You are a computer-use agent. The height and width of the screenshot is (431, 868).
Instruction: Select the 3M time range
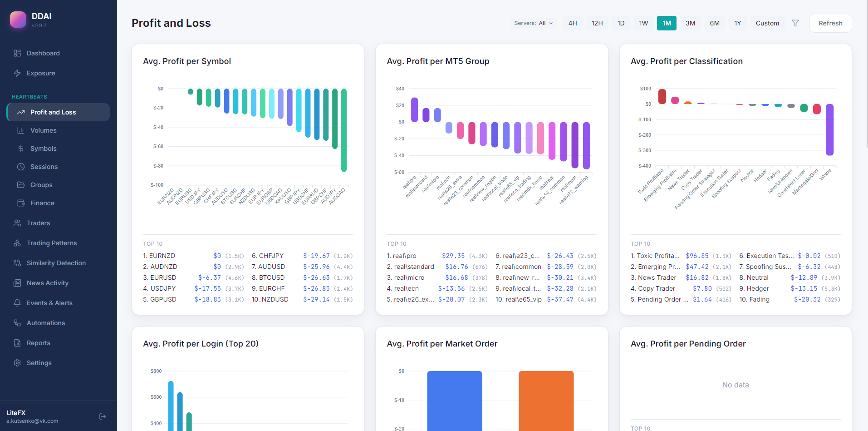[x=690, y=23]
